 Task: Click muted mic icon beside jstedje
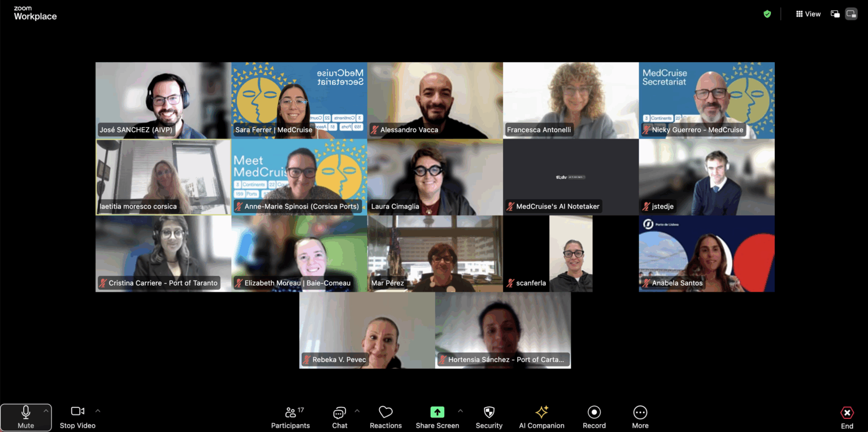point(646,207)
